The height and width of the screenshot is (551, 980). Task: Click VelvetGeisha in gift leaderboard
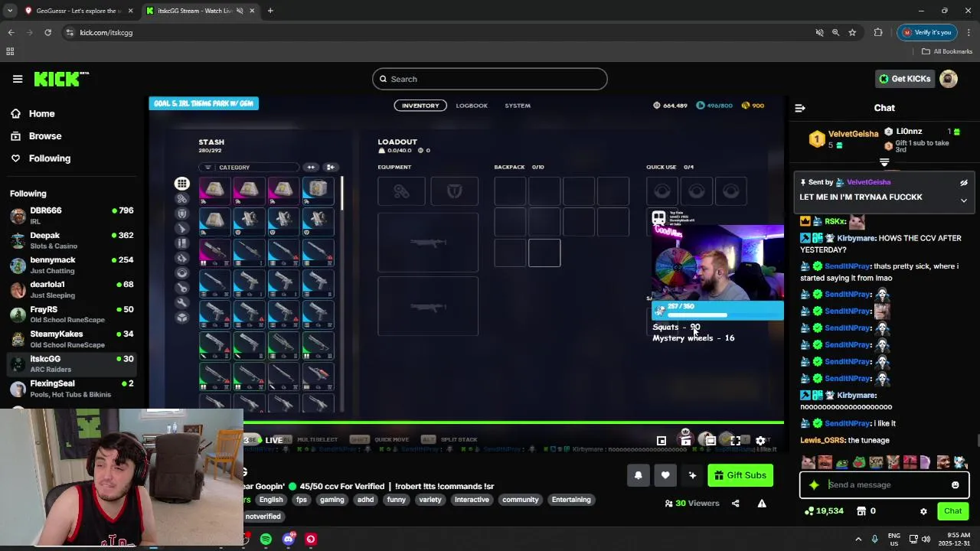tap(853, 134)
